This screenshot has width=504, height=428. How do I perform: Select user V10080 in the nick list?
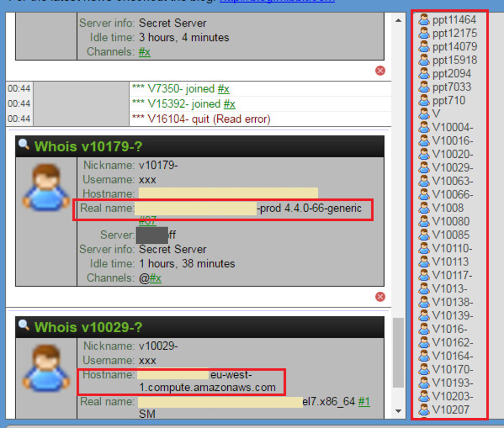click(451, 221)
